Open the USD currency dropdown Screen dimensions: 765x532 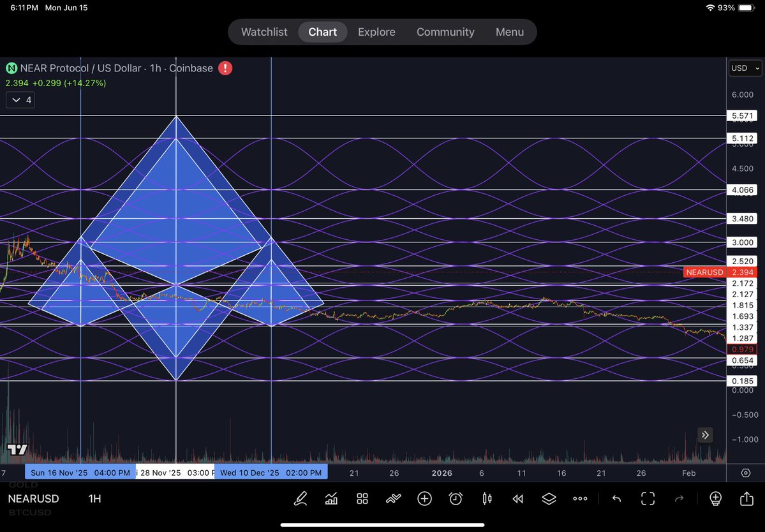coord(745,68)
